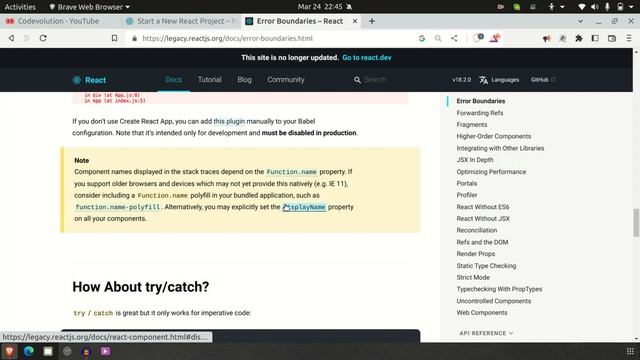640x360 pixels.
Task: Open the Brave Web Browser app menu
Action: pos(89,7)
